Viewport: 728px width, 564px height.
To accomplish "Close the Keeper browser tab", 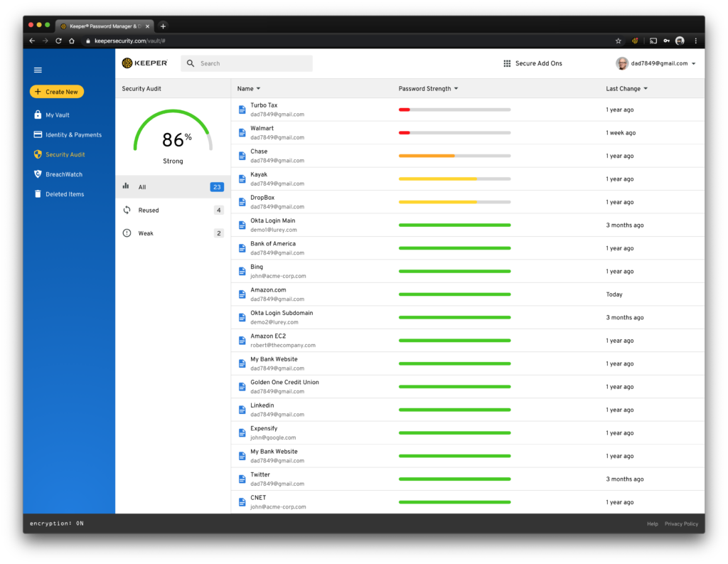I will tap(147, 26).
